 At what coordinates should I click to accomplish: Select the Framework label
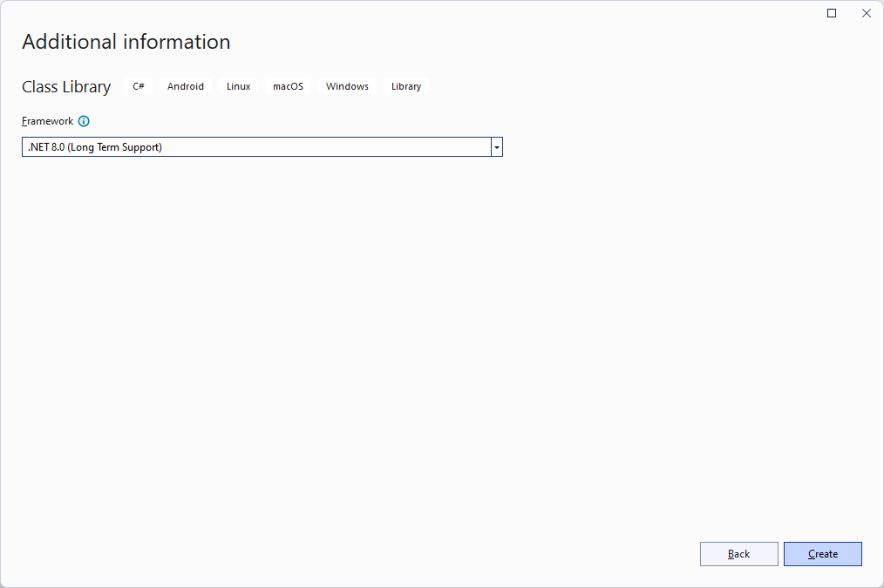click(x=46, y=121)
